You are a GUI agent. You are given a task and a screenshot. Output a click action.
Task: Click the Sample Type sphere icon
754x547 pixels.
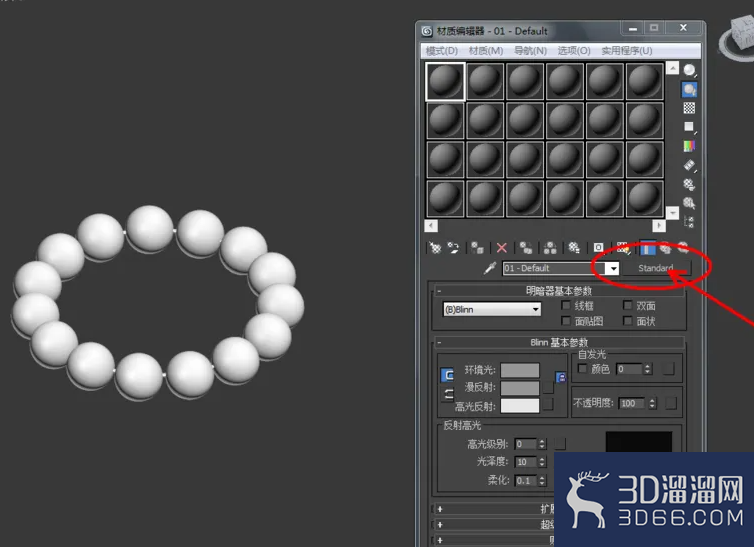(x=690, y=71)
